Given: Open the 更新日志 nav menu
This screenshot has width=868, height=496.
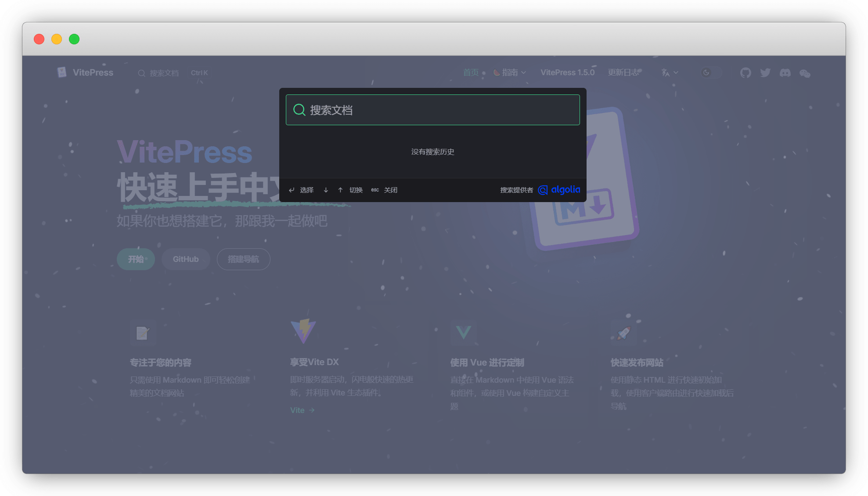Looking at the screenshot, I should (623, 72).
